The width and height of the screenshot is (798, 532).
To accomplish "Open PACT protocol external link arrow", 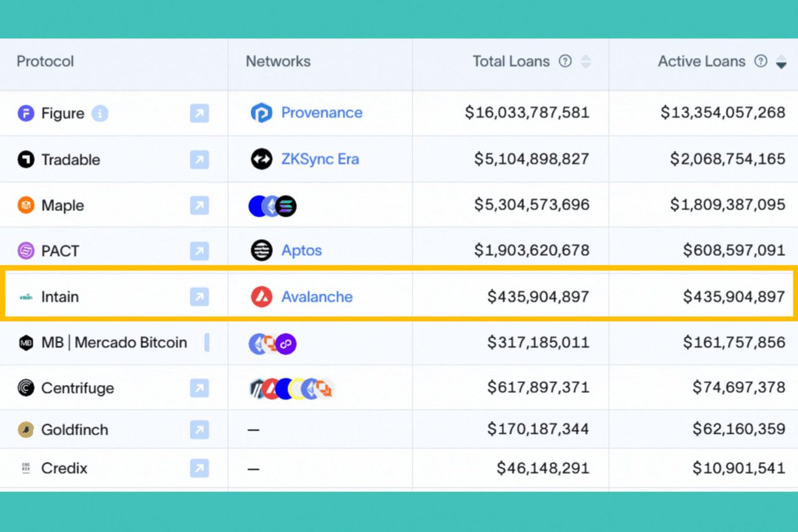I will [x=199, y=251].
